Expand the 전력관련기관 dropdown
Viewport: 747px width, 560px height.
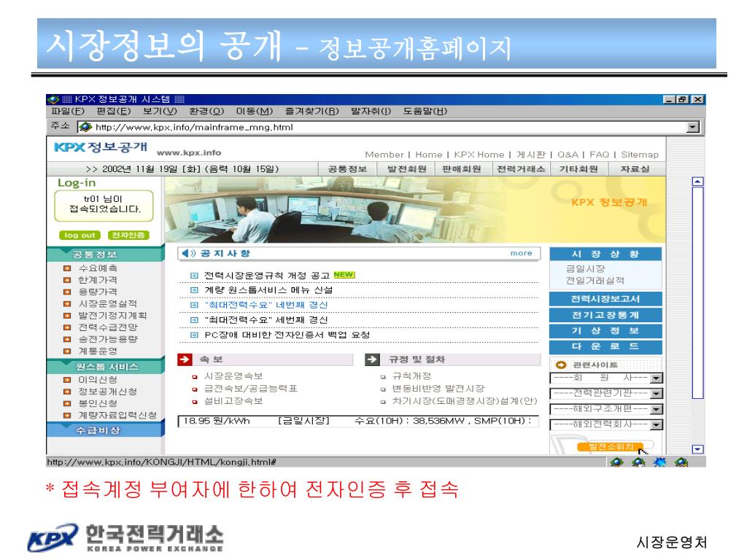tap(657, 393)
